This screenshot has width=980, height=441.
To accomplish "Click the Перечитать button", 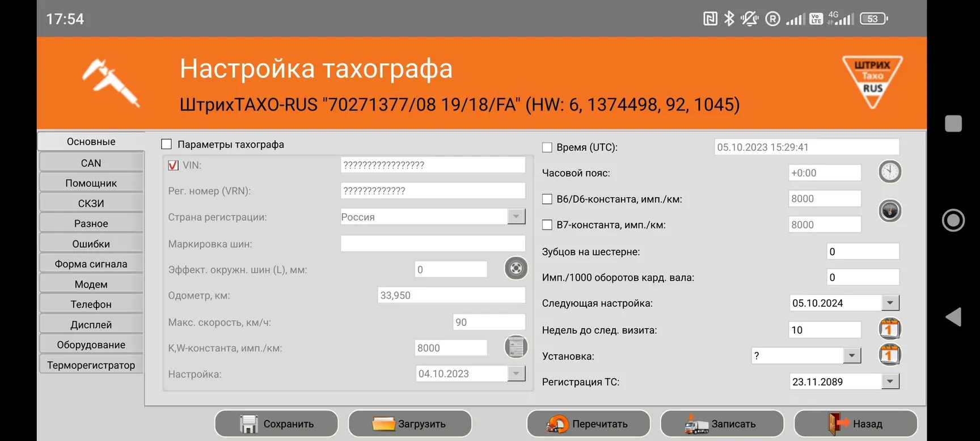I will [x=588, y=423].
